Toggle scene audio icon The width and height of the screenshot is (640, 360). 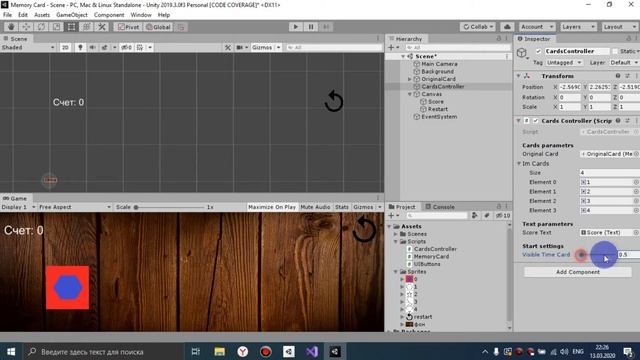click(92, 47)
